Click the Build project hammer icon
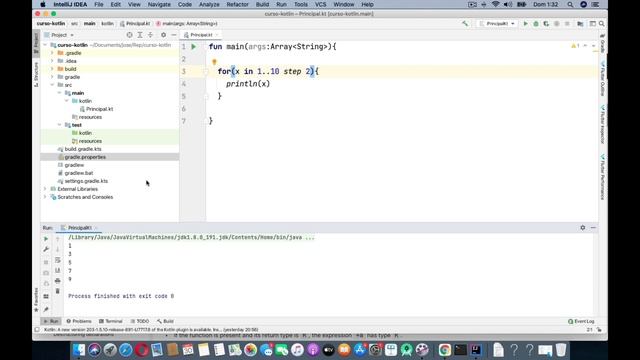This screenshot has height=360, width=640. [x=465, y=24]
